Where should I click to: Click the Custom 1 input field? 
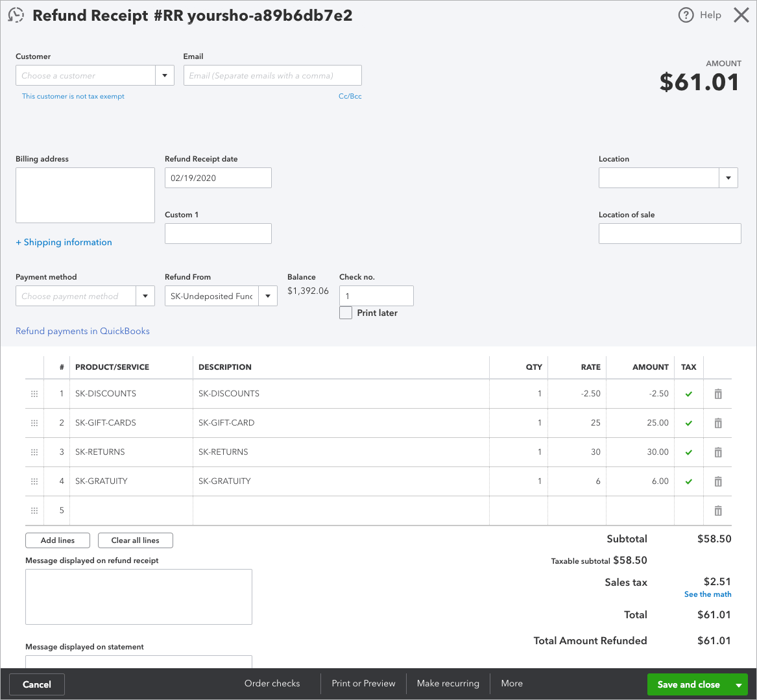coord(218,234)
